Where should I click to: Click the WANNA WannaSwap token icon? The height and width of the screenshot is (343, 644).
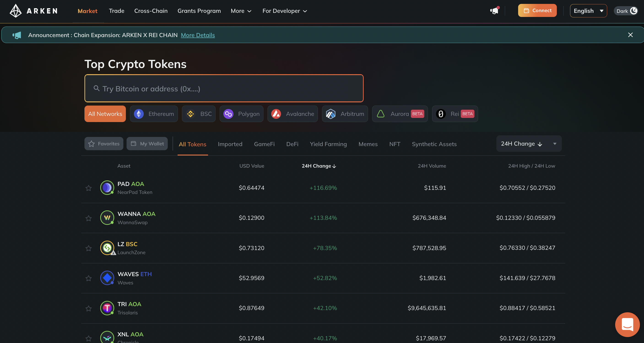click(x=107, y=218)
